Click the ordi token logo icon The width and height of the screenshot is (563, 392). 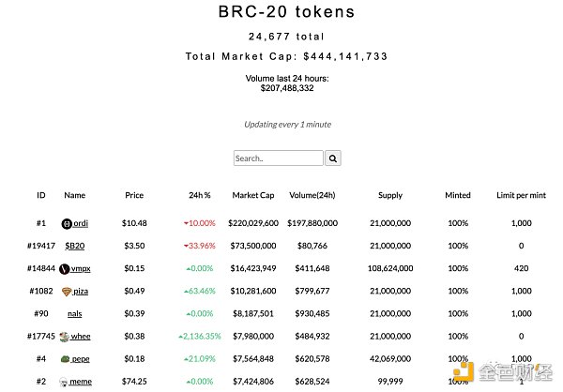(67, 223)
